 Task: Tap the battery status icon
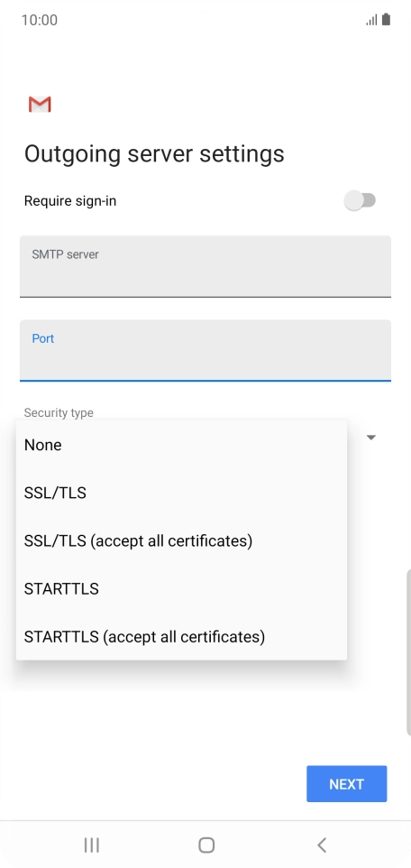(386, 20)
